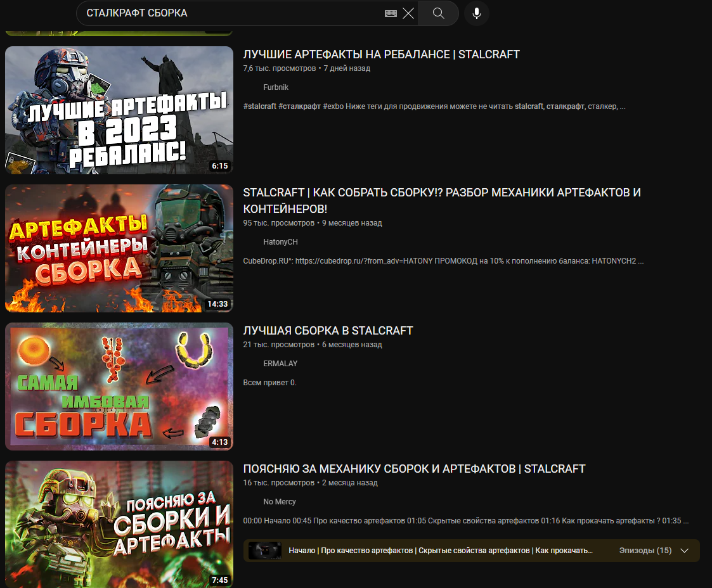Image resolution: width=712 pixels, height=588 pixels.
Task: Open the ЛУЧШИЕ АРТЕФАКТЫ В 2023 video thumbnail
Action: pyautogui.click(x=119, y=110)
